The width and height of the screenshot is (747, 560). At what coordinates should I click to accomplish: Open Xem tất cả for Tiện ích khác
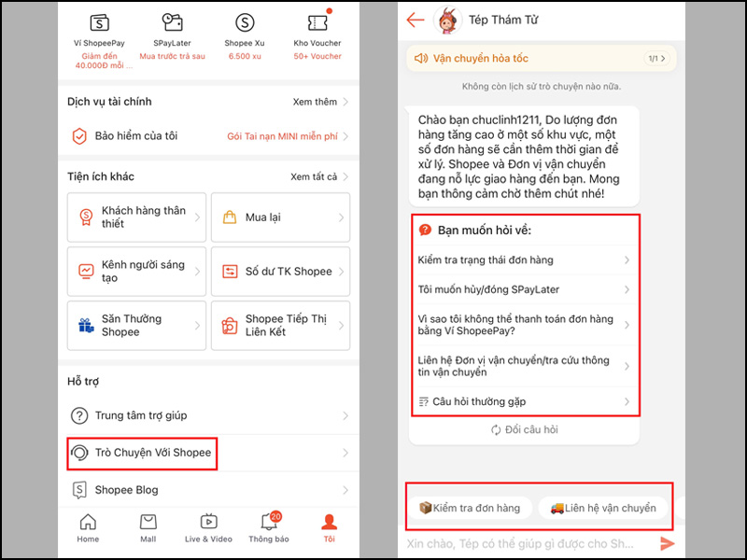pos(319,176)
